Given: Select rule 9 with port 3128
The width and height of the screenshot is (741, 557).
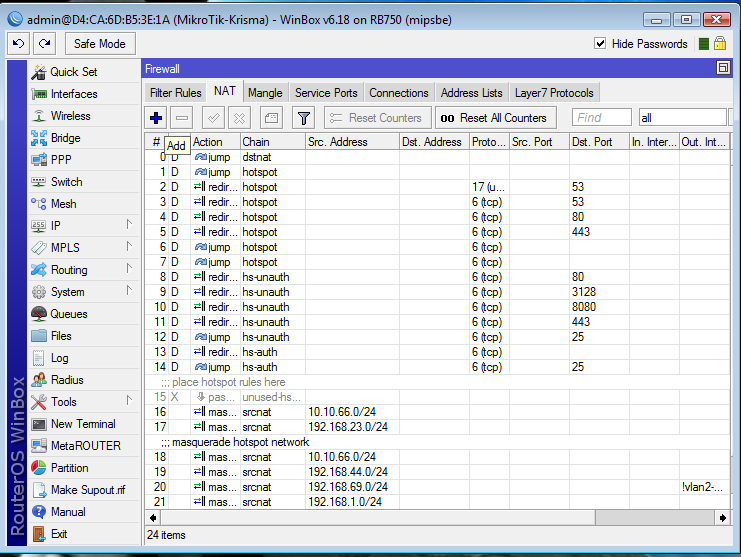Looking at the screenshot, I should (x=437, y=292).
